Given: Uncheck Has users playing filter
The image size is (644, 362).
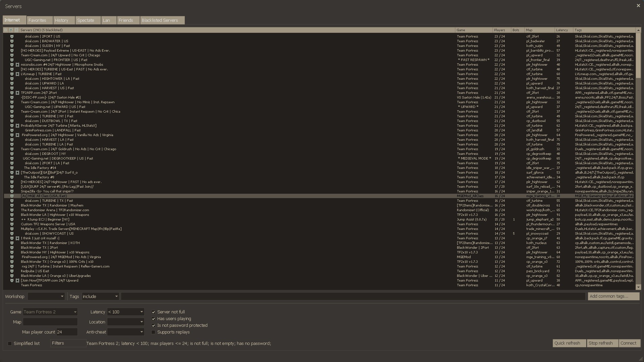Looking at the screenshot, I should (x=154, y=319).
